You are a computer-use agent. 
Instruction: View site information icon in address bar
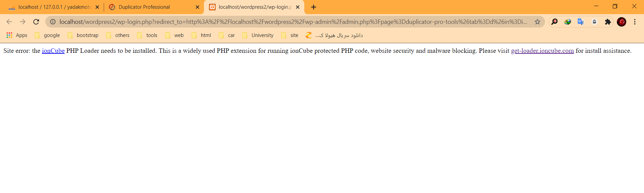coord(53,22)
